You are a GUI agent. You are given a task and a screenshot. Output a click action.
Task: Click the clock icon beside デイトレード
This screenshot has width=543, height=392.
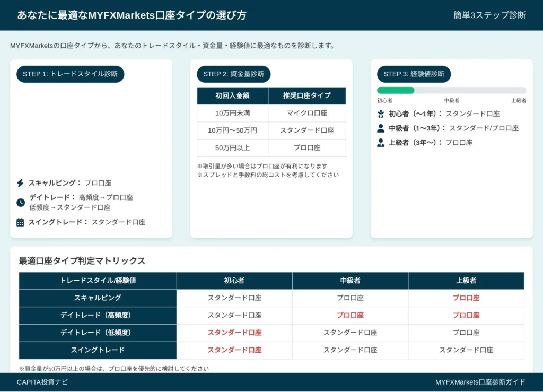point(21,203)
